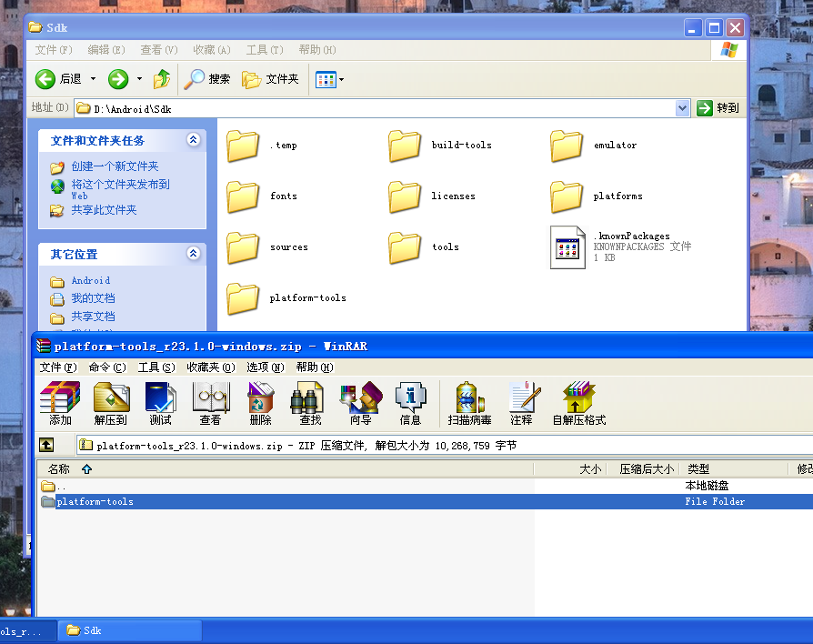Image resolution: width=813 pixels, height=644 pixels.
Task: Open Explorer 帮助(H) menu
Action: [317, 50]
